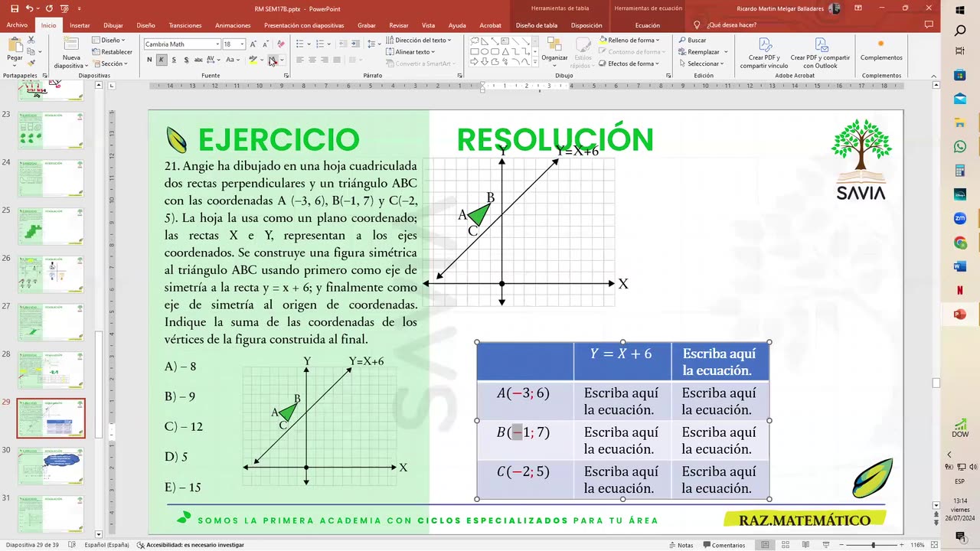Click the Restablecer button

[112, 52]
